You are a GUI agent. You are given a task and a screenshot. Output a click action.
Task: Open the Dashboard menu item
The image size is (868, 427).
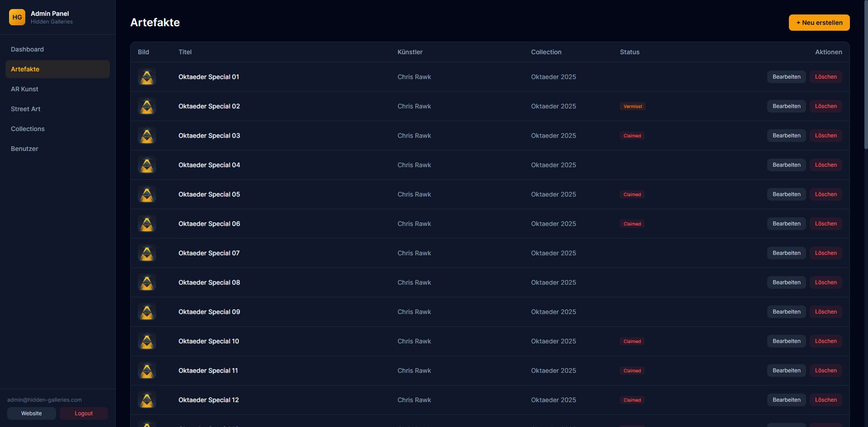(28, 49)
